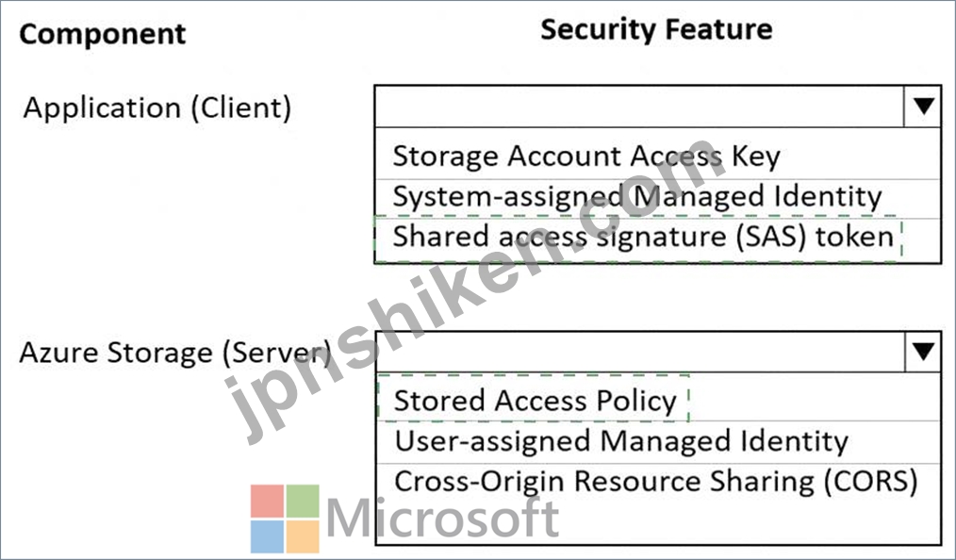Image resolution: width=956 pixels, height=560 pixels.
Task: Click the yellow square of Microsoft logo
Action: (303, 536)
